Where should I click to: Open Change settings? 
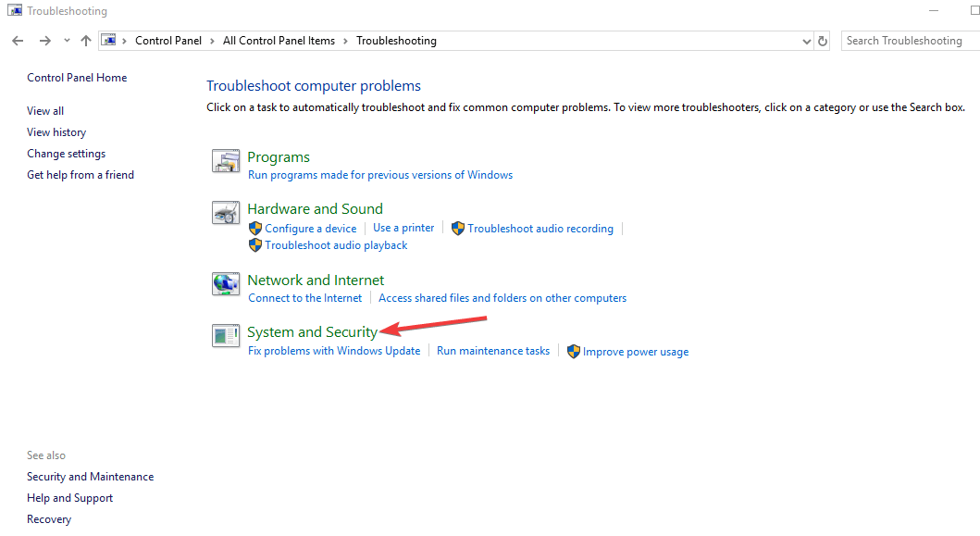click(67, 154)
